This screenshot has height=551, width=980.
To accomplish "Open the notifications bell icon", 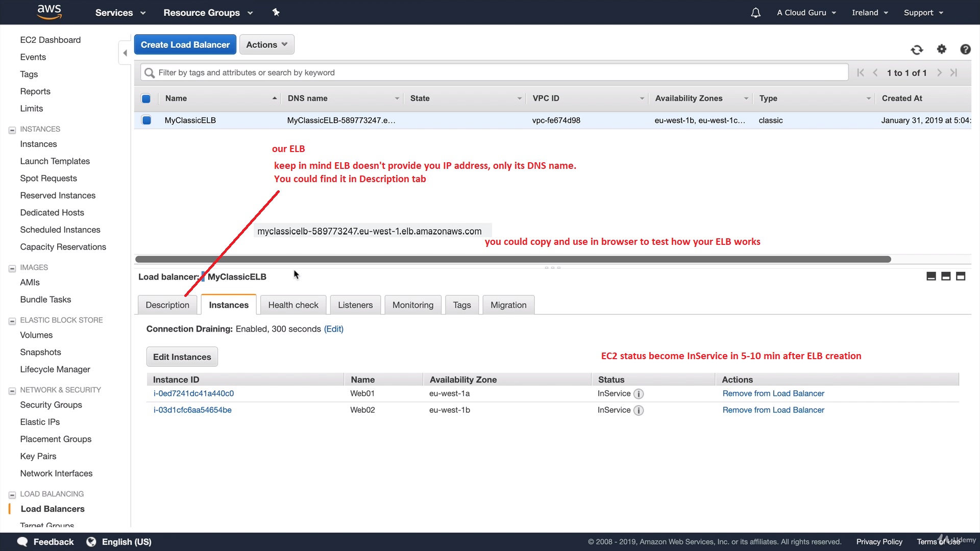I will coord(756,13).
